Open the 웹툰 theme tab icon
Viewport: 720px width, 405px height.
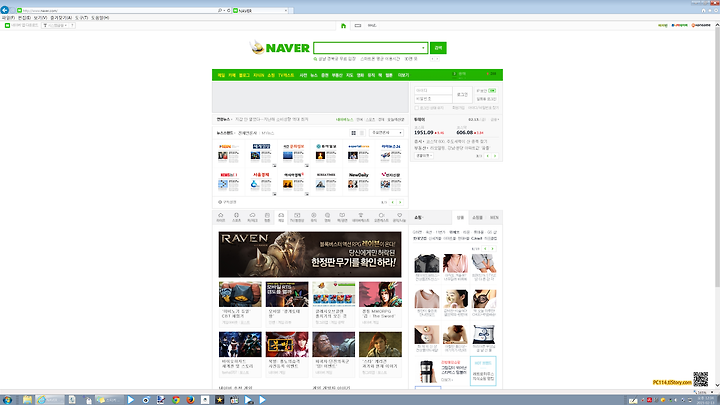[x=267, y=217]
